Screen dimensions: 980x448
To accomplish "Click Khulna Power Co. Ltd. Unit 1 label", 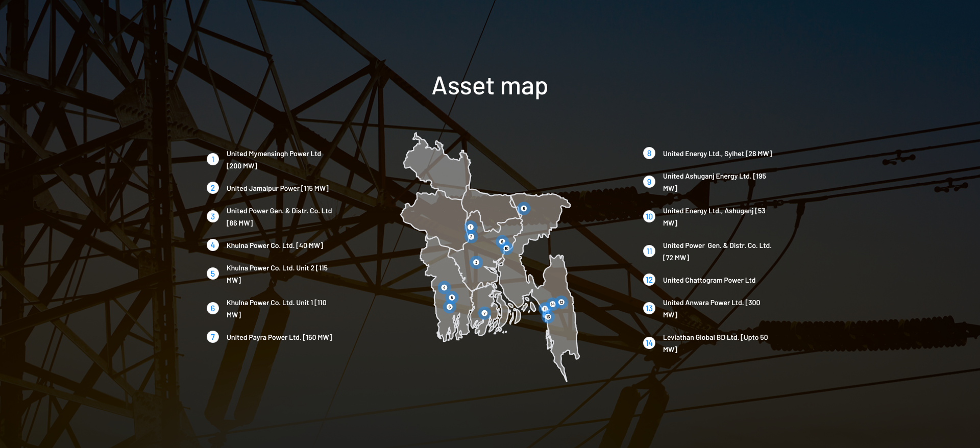I will [x=277, y=309].
